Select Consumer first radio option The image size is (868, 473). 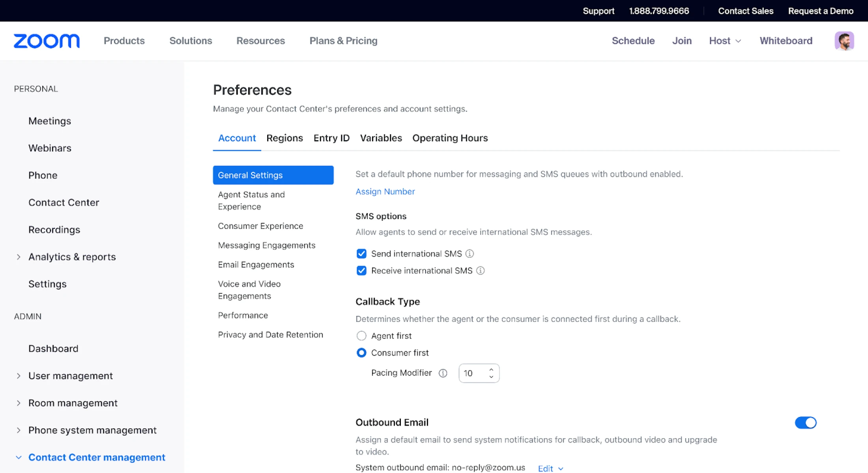361,353
